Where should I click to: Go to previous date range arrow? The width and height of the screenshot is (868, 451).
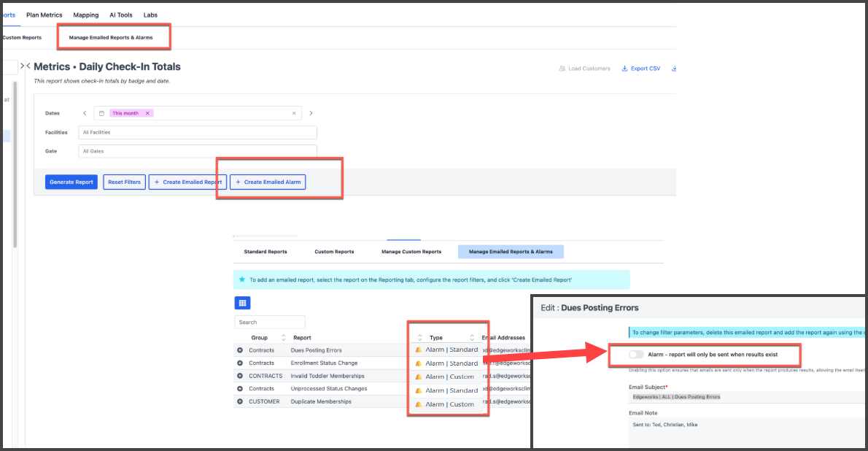pyautogui.click(x=85, y=113)
